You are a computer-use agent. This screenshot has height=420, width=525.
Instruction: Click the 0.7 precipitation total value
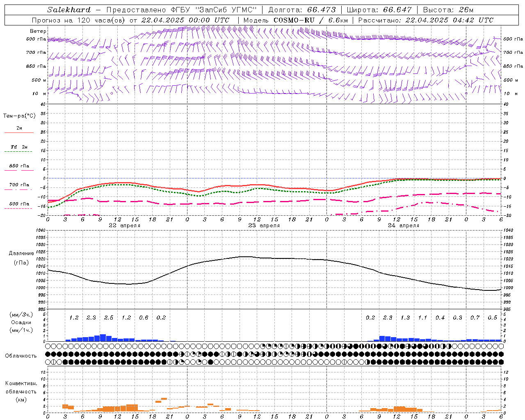[x=475, y=318]
